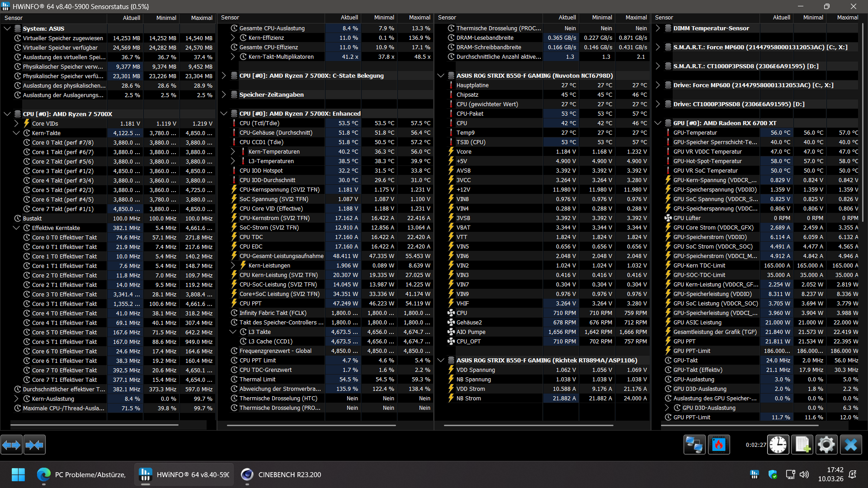This screenshot has height=488, width=868.
Task: Open the Windows Start menu
Action: click(x=18, y=474)
